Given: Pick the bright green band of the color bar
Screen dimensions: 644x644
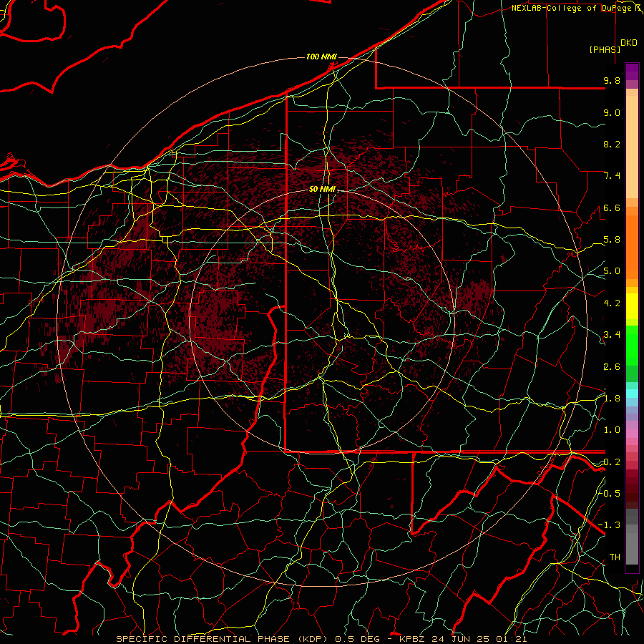Looking at the screenshot, I should point(632,345).
